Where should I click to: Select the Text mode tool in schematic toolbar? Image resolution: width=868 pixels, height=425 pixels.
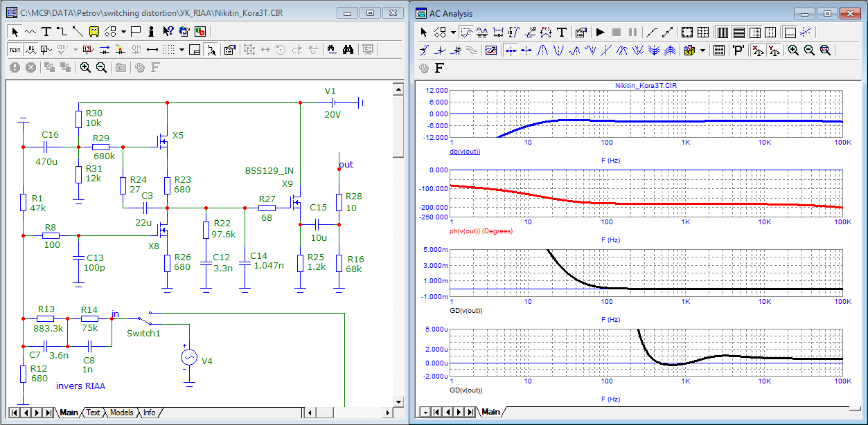pos(46,31)
